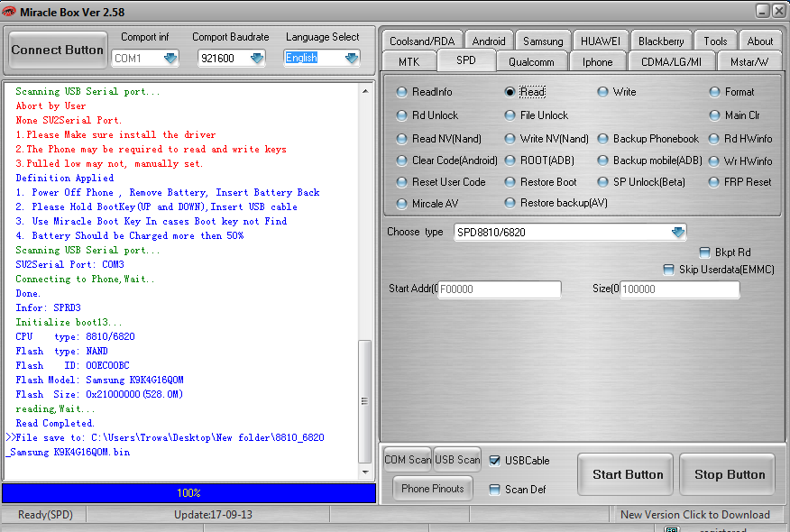Choose the Clear Code(Android) option
This screenshot has width=790, height=532.
pos(401,161)
